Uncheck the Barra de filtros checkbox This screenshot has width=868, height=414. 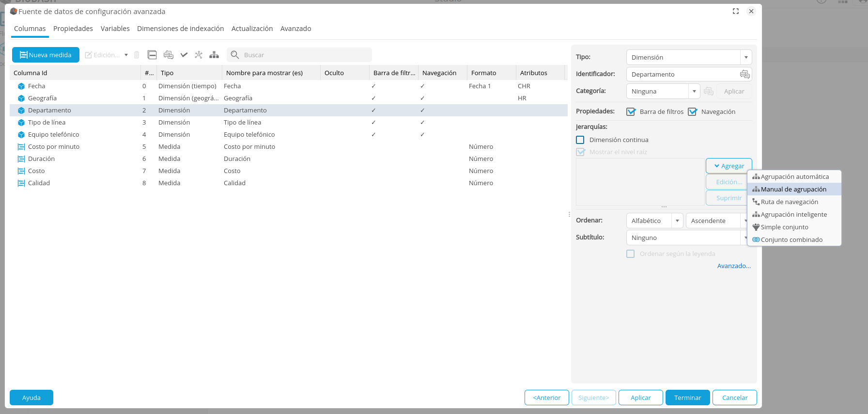point(631,111)
